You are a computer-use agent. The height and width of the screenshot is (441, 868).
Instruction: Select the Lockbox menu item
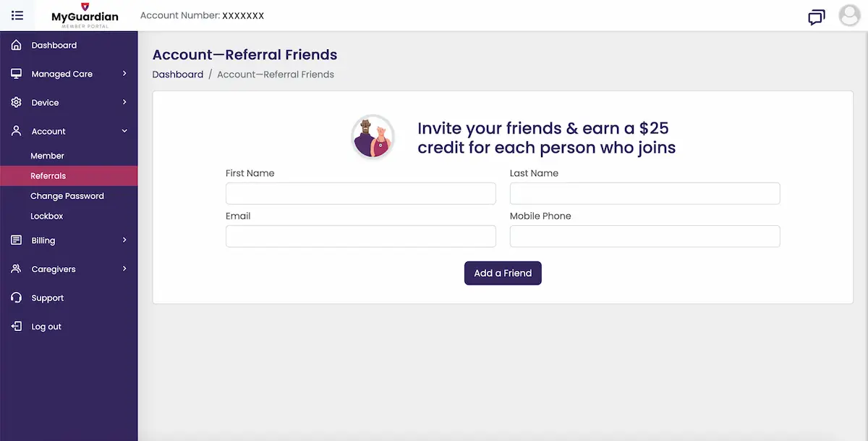(47, 217)
